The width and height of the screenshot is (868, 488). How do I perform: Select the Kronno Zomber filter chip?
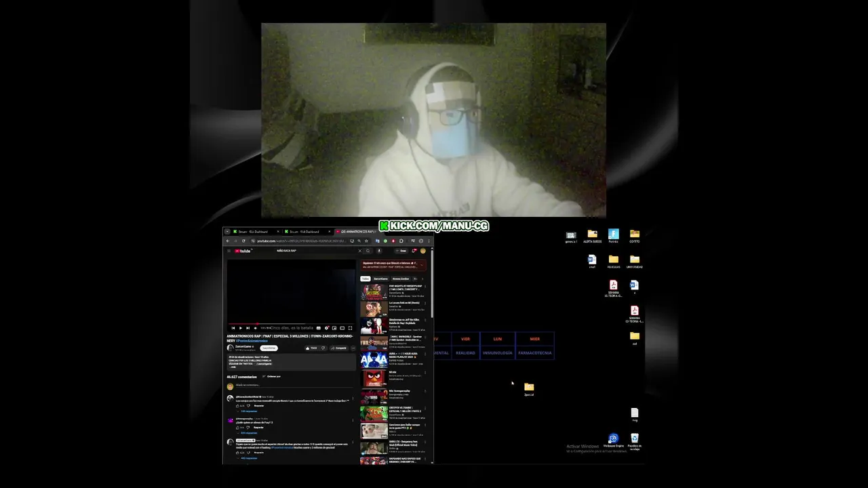pos(401,279)
